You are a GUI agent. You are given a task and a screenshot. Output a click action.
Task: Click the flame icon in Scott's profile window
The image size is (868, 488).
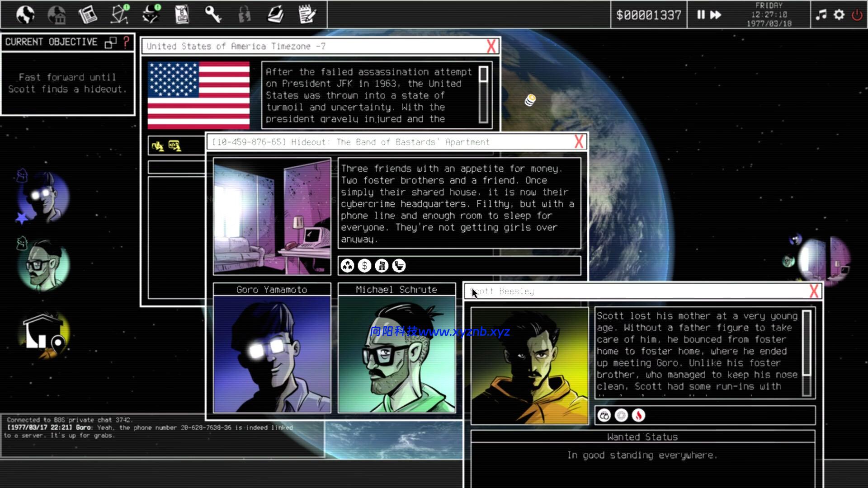638,415
